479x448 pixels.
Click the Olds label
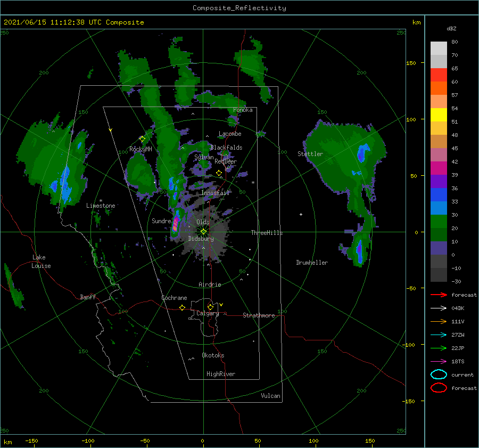[x=203, y=222]
